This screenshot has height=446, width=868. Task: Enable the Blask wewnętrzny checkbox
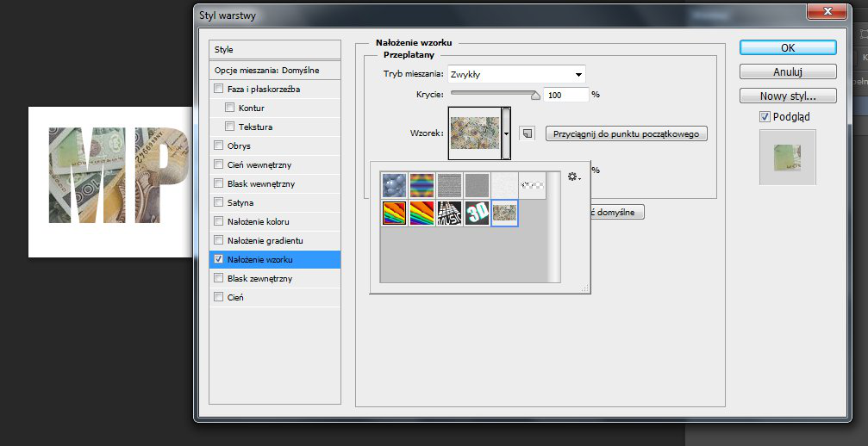click(x=218, y=183)
